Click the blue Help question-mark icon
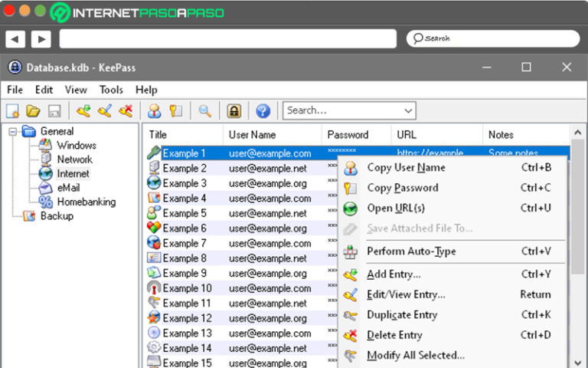 263,110
